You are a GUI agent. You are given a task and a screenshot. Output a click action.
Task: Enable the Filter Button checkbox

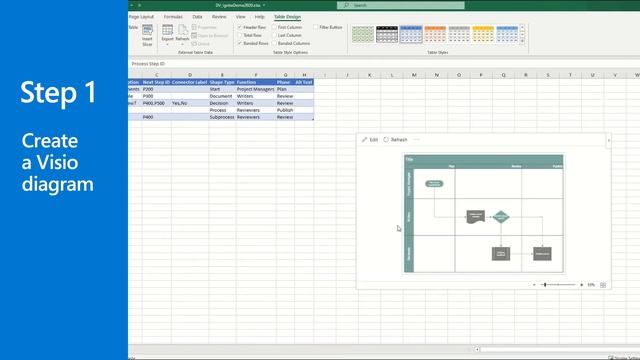click(316, 27)
